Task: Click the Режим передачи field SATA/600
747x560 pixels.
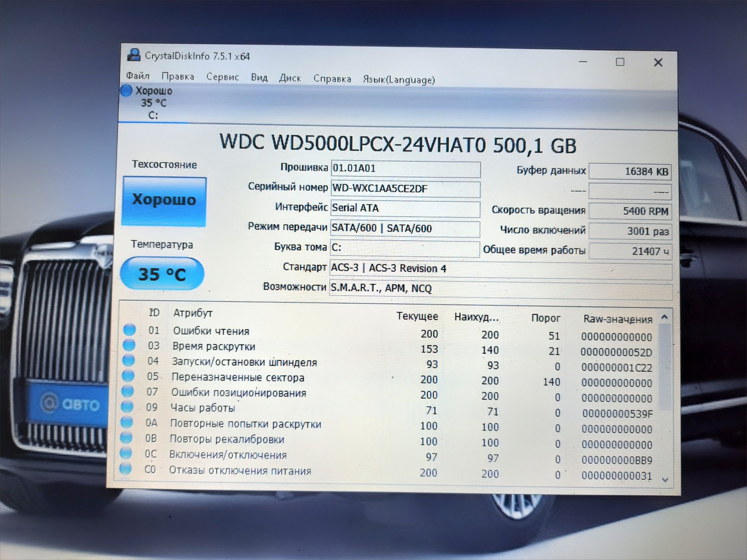Action: coord(405,229)
